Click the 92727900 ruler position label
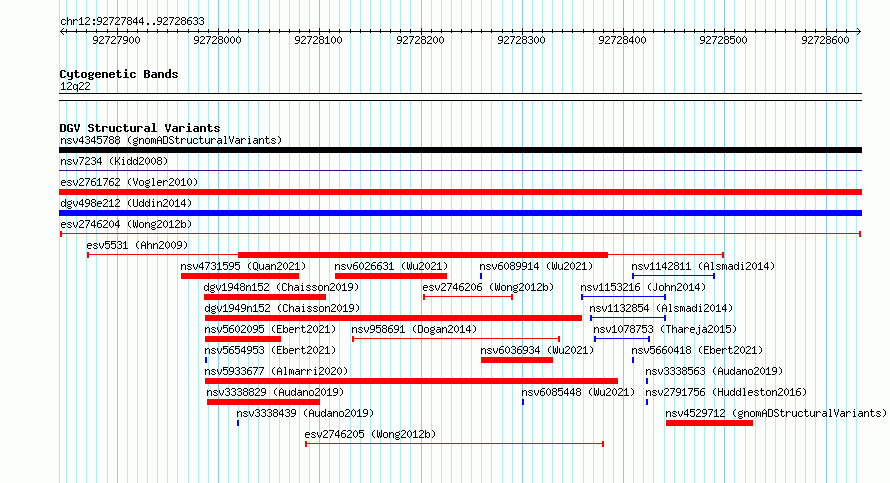Viewport: 890px width, 483px height. point(116,40)
